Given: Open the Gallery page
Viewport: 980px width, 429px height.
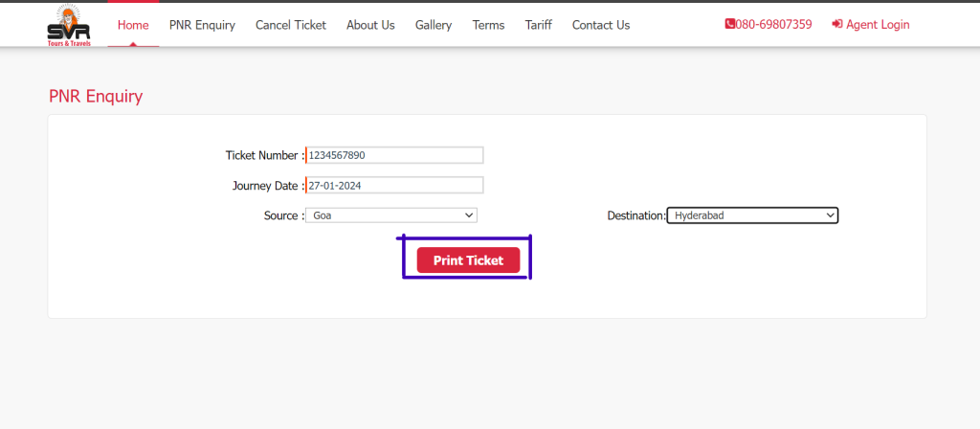Looking at the screenshot, I should pos(434,25).
